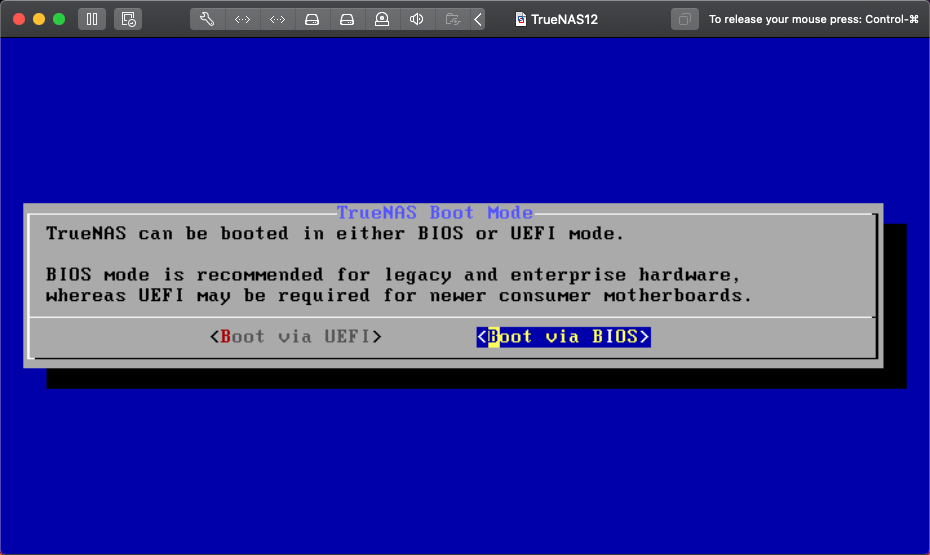Close the TrueNAS12 window

(19, 19)
